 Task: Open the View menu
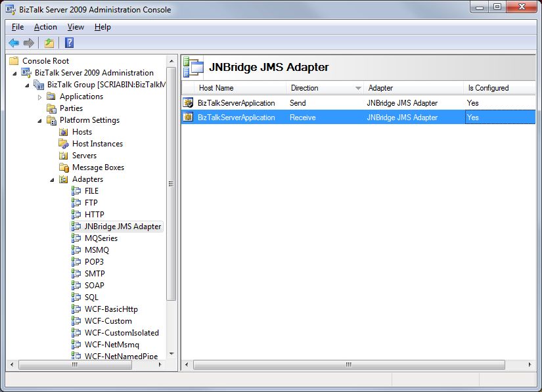[76, 27]
